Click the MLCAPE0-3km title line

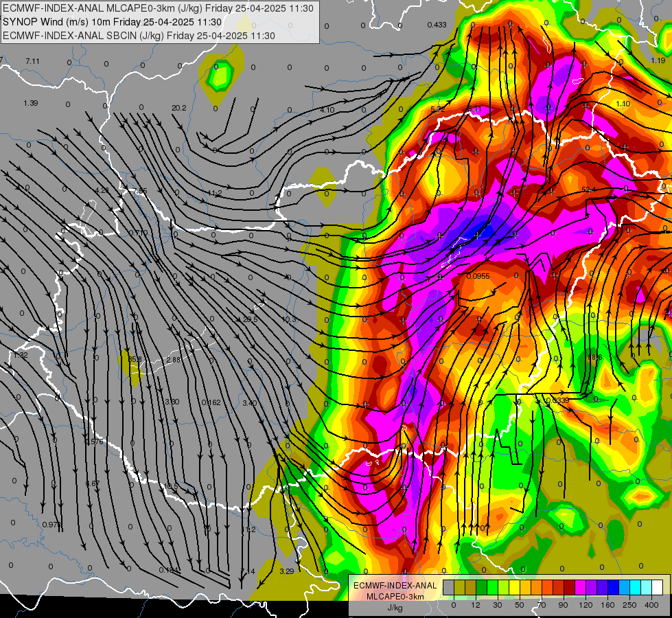pos(158,8)
